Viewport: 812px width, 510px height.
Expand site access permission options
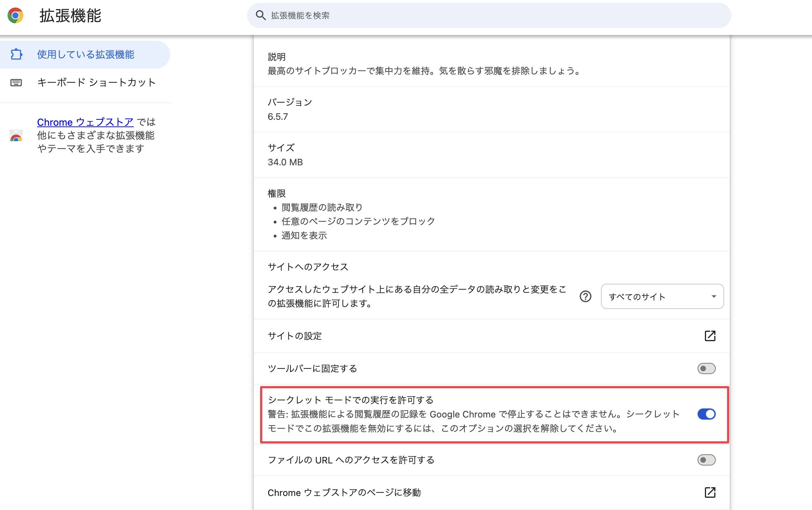(662, 297)
